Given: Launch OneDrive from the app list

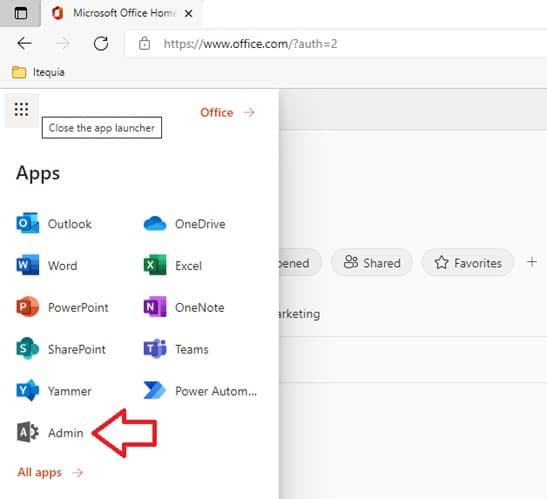Looking at the screenshot, I should click(185, 224).
